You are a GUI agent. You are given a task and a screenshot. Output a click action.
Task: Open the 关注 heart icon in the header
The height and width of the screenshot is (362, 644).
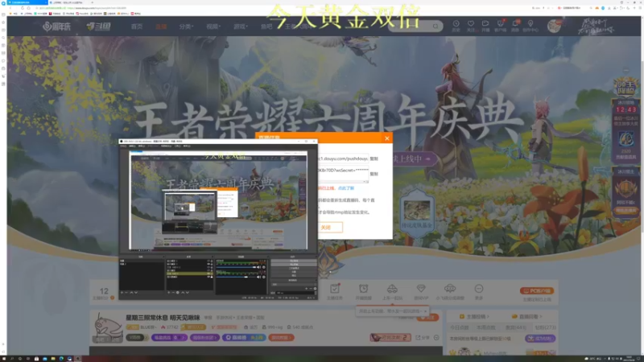(x=471, y=26)
